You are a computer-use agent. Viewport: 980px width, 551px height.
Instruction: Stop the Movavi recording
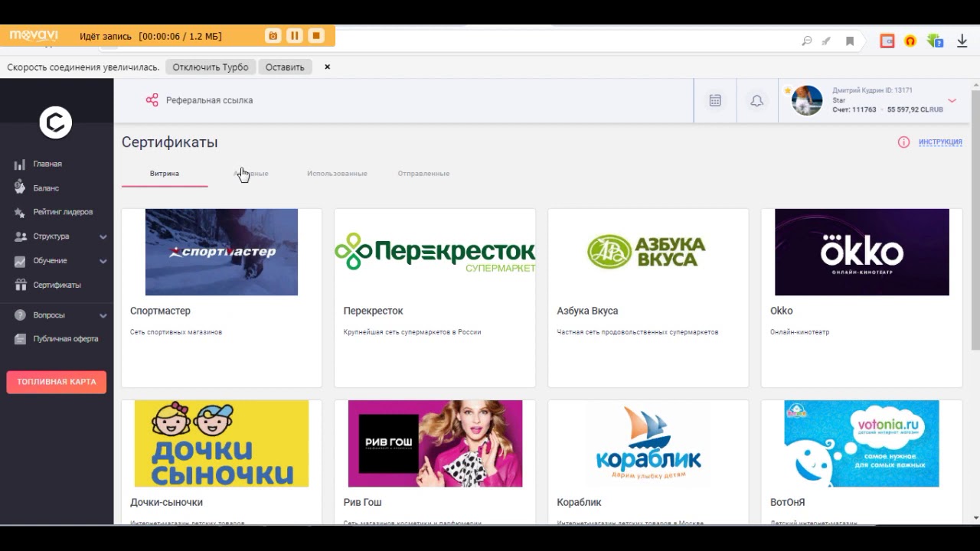(x=315, y=36)
